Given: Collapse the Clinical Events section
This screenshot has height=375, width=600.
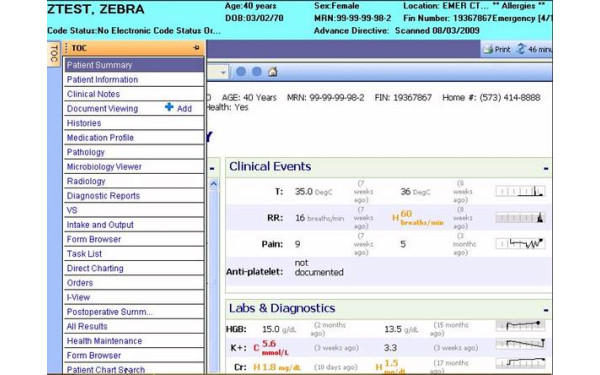Looking at the screenshot, I should [546, 168].
